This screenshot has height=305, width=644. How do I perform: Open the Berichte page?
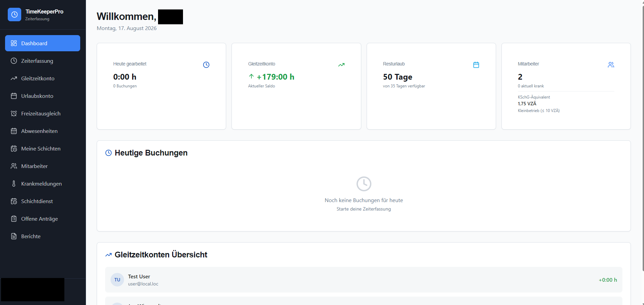42,236
